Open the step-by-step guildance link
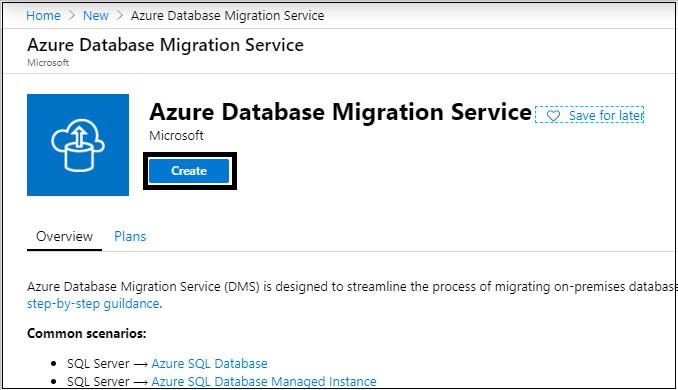The image size is (678, 390). (93, 304)
